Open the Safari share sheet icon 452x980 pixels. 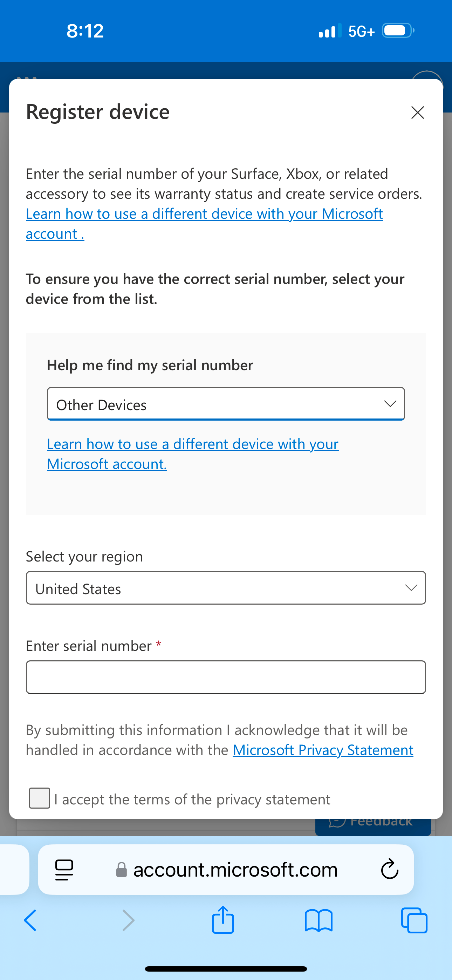click(x=223, y=919)
